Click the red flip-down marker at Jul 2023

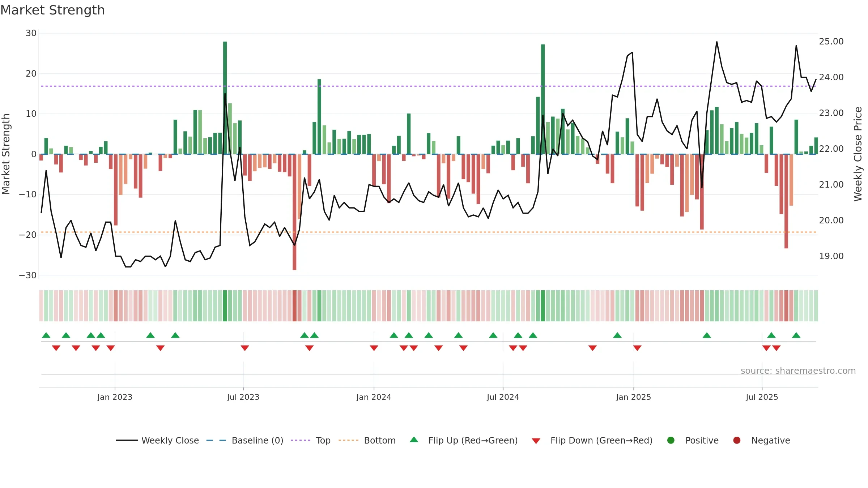coord(245,348)
